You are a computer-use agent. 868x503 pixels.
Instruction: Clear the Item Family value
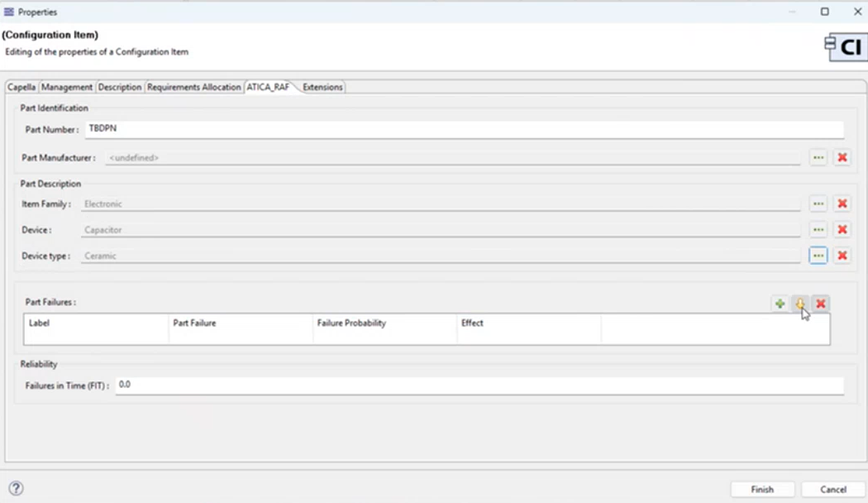pos(842,204)
